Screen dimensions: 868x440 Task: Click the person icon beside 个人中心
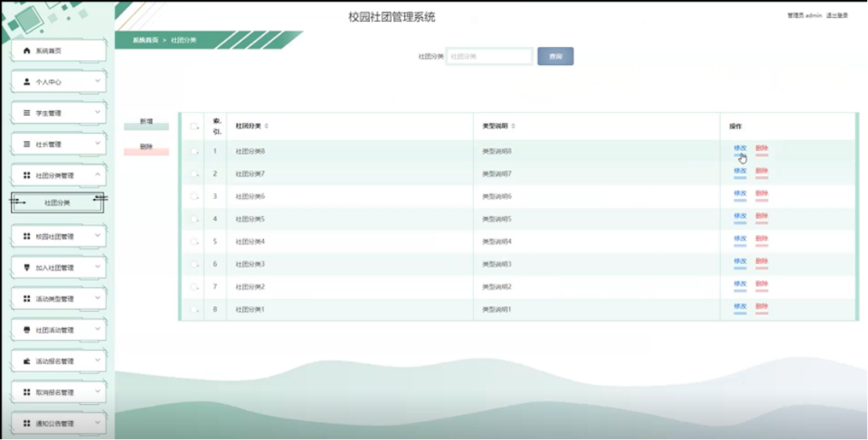pyautogui.click(x=27, y=82)
